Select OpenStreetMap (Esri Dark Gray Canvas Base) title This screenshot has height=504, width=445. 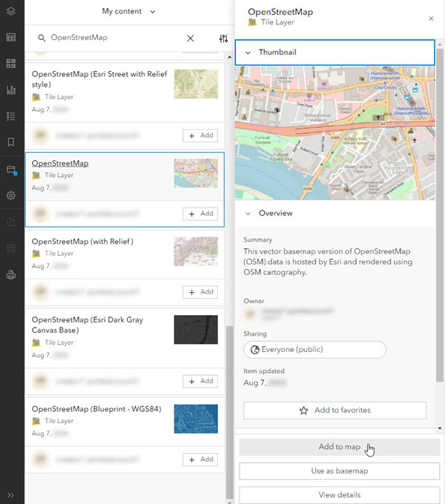coord(88,325)
